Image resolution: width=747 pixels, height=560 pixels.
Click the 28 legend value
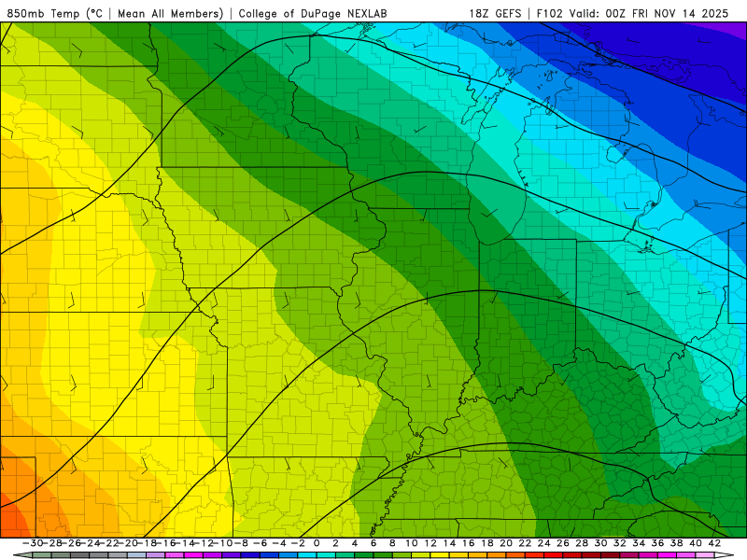[x=582, y=543]
